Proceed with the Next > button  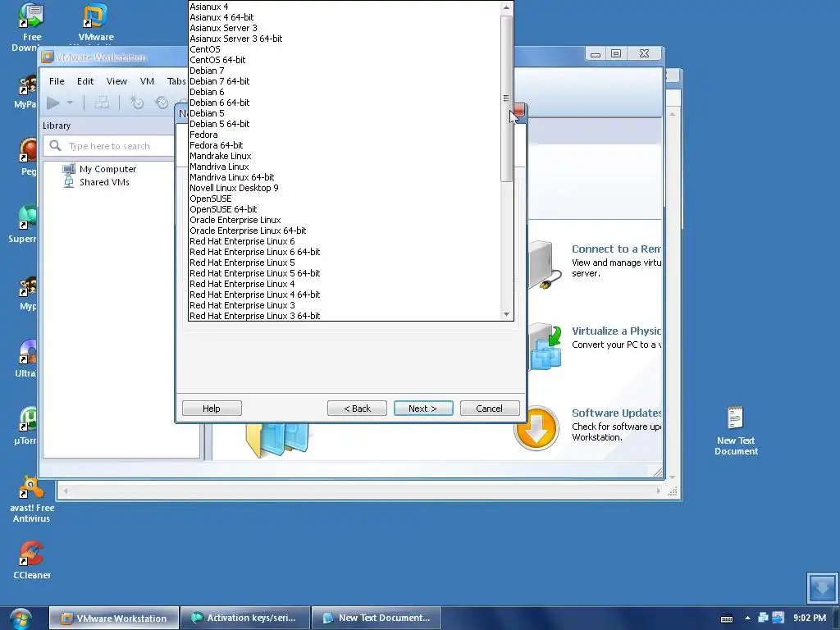423,409
